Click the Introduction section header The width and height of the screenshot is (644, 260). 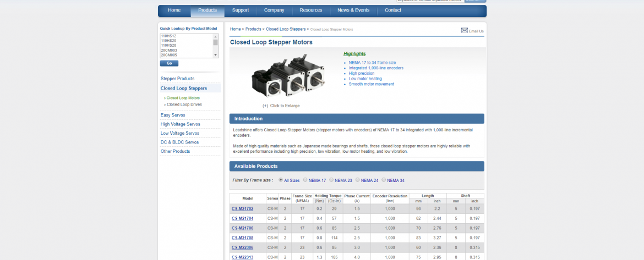pyautogui.click(x=357, y=119)
